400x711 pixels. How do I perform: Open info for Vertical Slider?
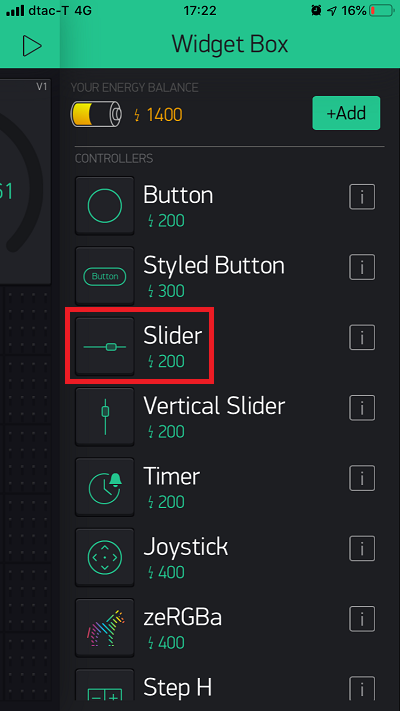pyautogui.click(x=362, y=408)
